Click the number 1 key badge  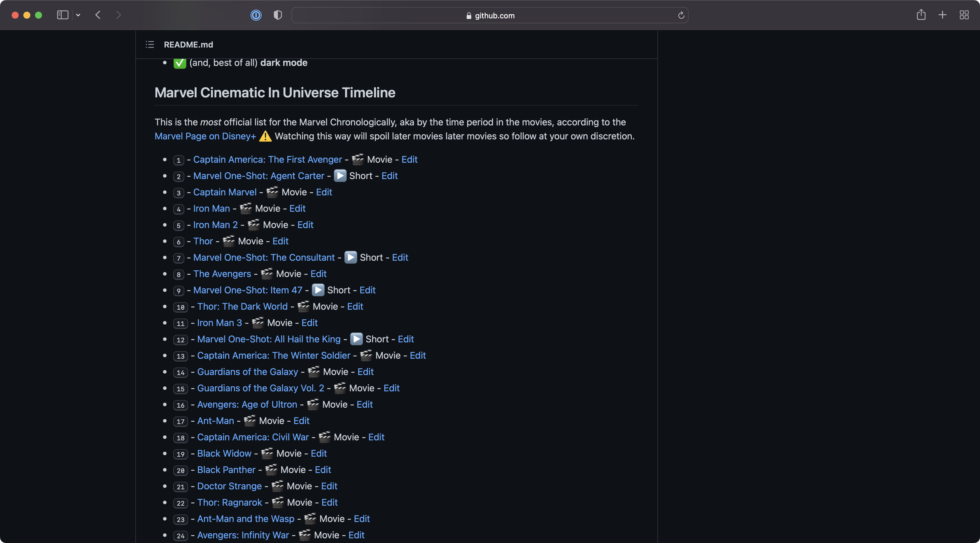178,160
